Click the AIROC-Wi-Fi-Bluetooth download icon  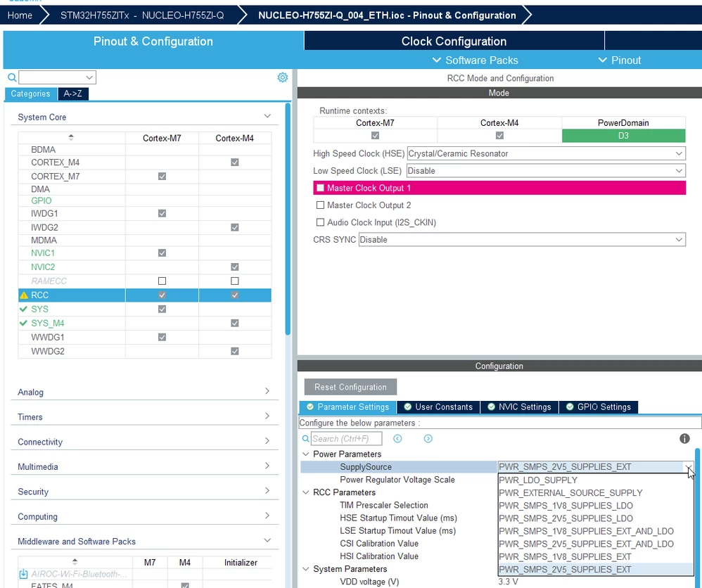tap(23, 574)
